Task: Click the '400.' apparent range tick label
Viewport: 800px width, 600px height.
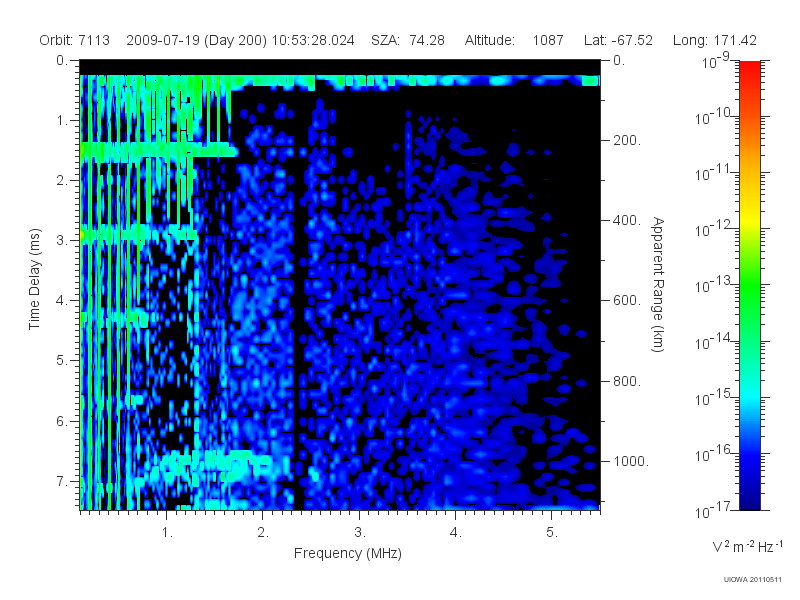Action: coord(627,220)
